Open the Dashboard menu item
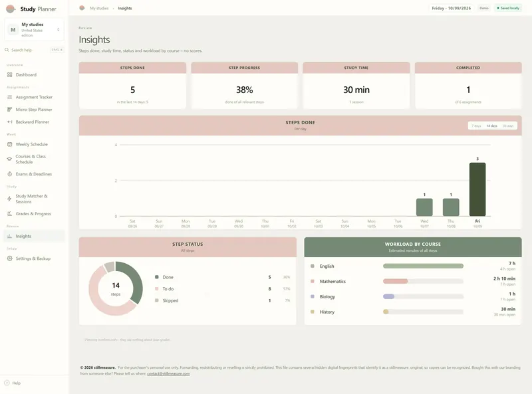 pyautogui.click(x=34, y=74)
